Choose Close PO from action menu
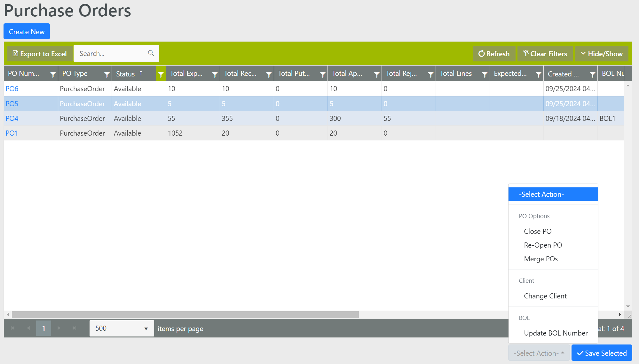The image size is (639, 364). coord(538,231)
